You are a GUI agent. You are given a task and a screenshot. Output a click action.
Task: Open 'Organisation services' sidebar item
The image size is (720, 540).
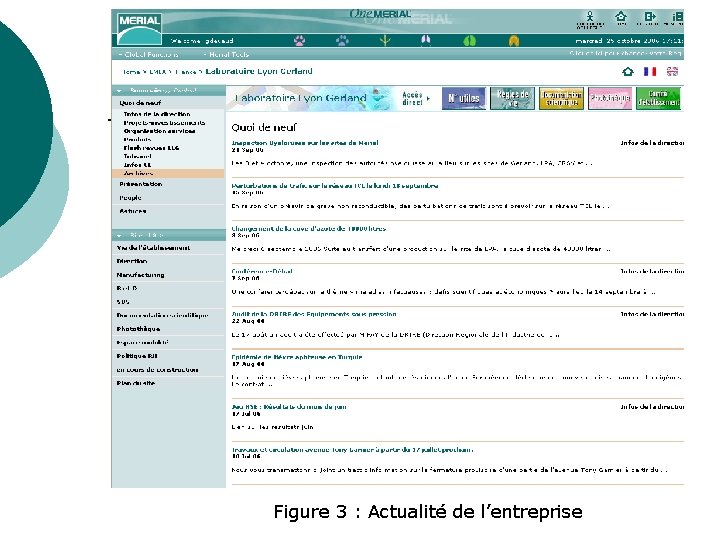159,131
